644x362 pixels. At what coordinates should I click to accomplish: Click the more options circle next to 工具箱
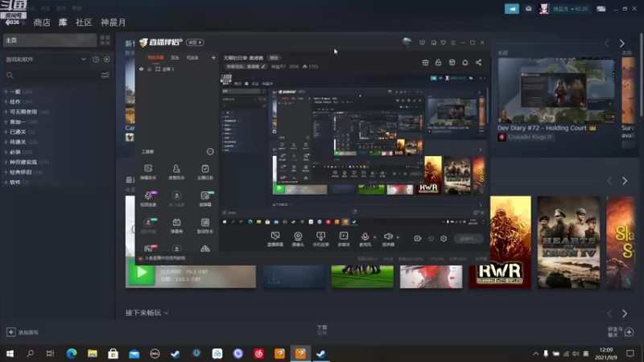pyautogui.click(x=210, y=151)
